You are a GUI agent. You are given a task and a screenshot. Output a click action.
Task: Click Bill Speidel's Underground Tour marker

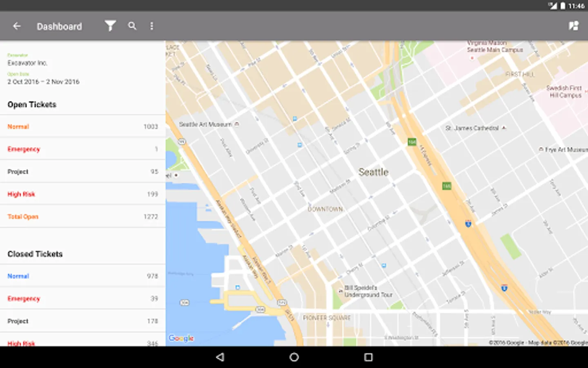(x=340, y=291)
